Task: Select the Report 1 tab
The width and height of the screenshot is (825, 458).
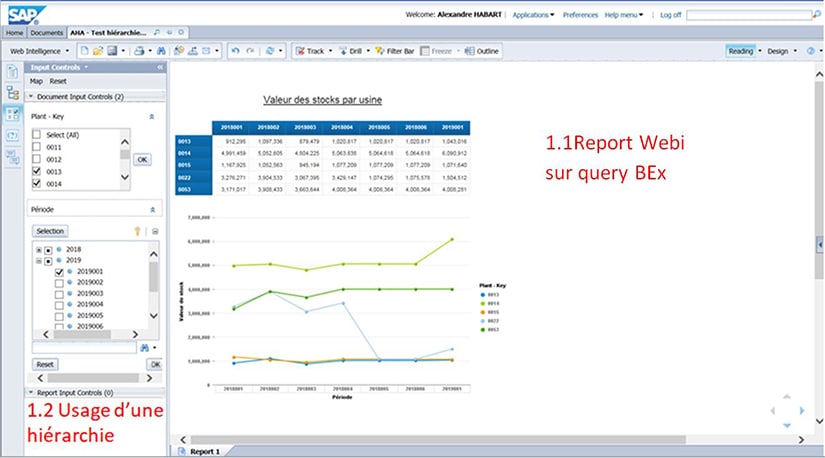Action: click(204, 452)
